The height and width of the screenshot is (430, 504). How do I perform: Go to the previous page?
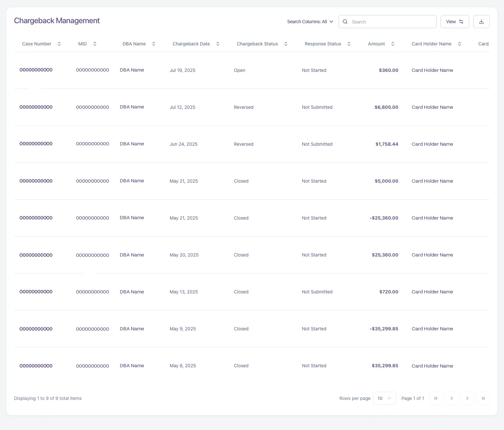(x=452, y=398)
